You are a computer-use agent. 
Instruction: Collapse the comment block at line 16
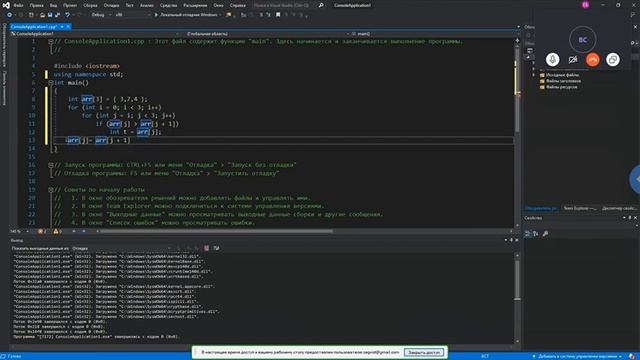[x=51, y=165]
